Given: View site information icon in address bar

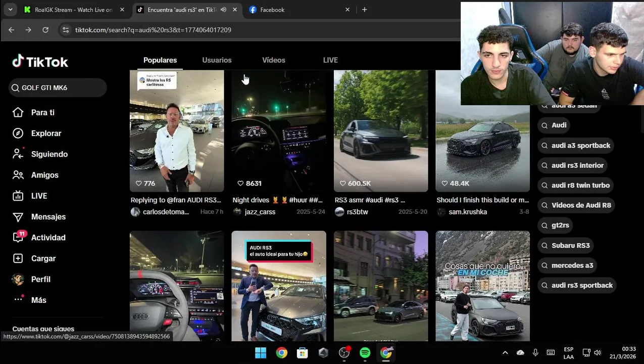Looking at the screenshot, I should [66, 30].
